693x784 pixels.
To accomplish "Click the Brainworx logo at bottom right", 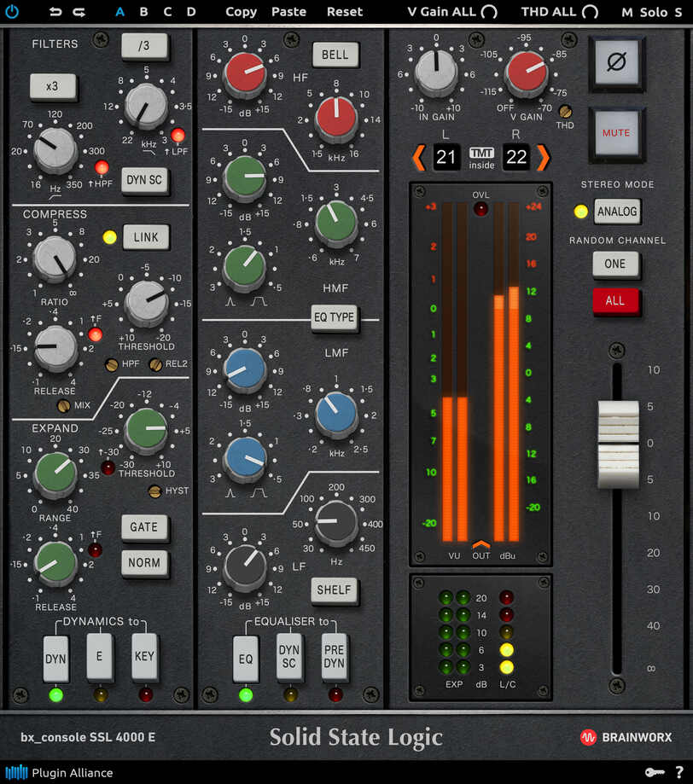I will tap(626, 737).
